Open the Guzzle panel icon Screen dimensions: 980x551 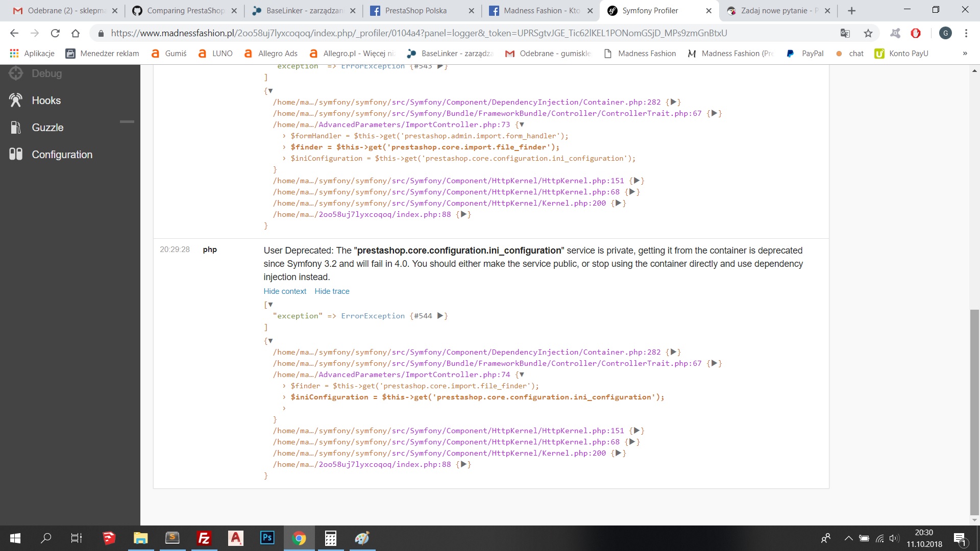coord(16,128)
